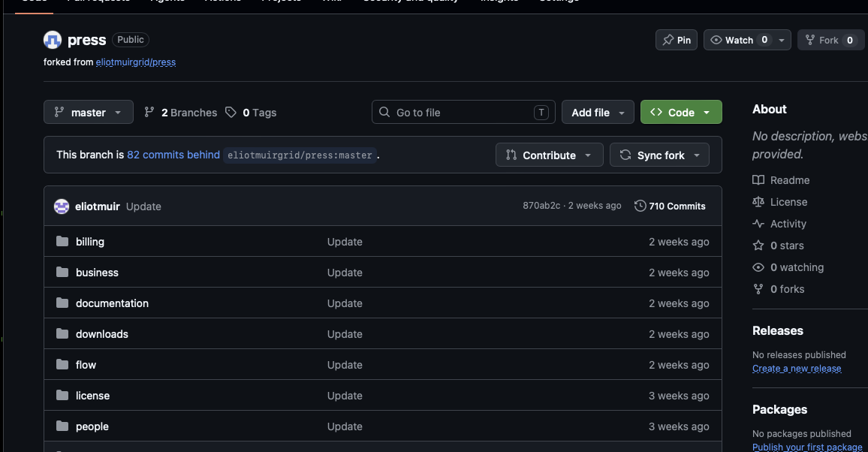Image resolution: width=868 pixels, height=452 pixels.
Task: Click the downloads folder icon
Action: click(62, 333)
